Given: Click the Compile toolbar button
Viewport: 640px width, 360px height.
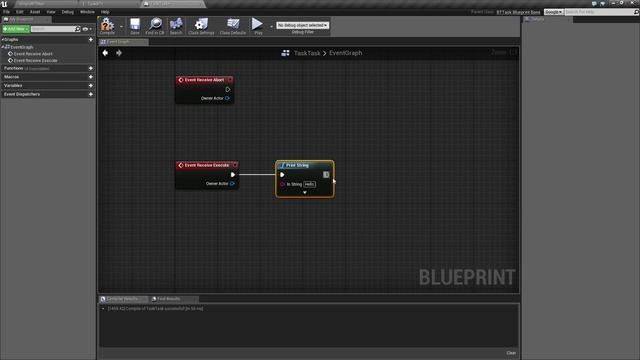Looking at the screenshot, I should pos(107,26).
